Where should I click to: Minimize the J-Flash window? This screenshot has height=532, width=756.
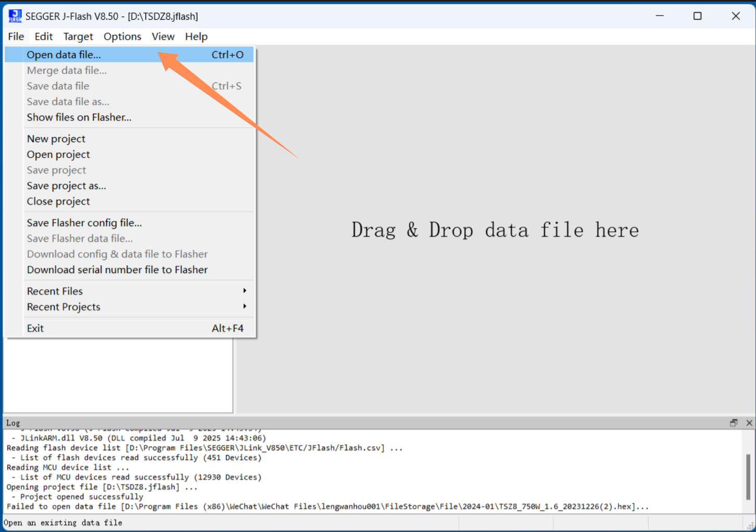[x=660, y=16]
